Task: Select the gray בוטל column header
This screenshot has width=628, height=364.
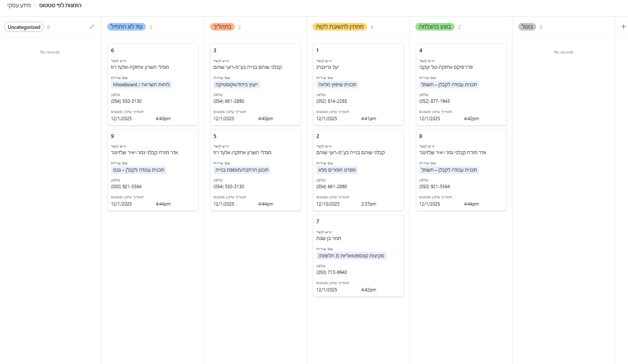Action: [527, 27]
